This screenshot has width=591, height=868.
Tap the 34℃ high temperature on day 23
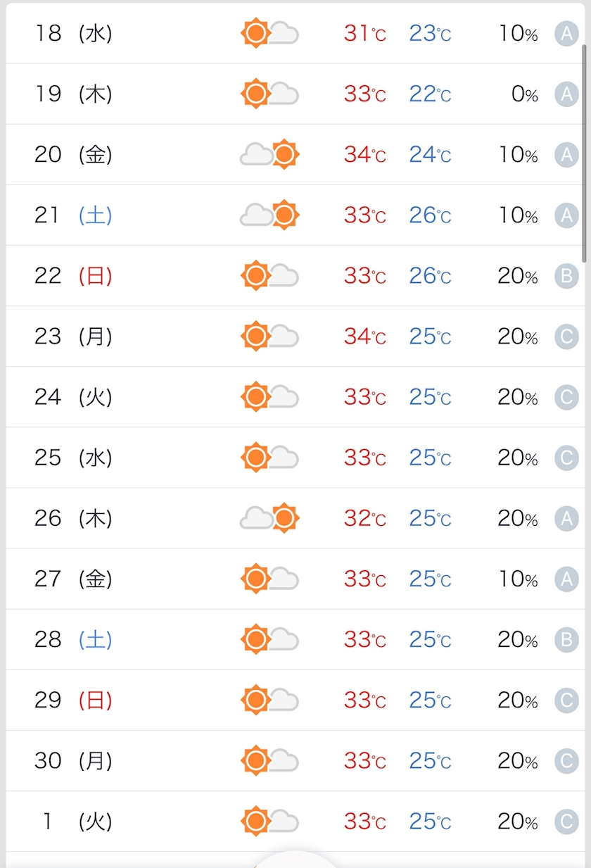coord(364,336)
